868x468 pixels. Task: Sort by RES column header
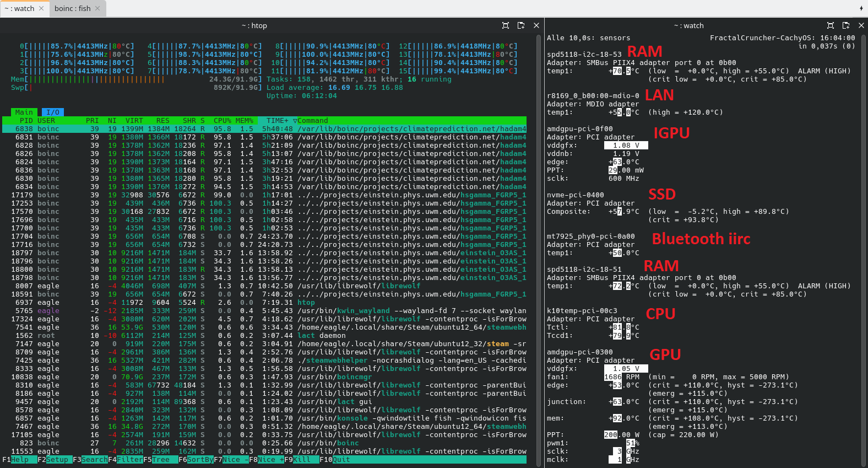point(163,121)
